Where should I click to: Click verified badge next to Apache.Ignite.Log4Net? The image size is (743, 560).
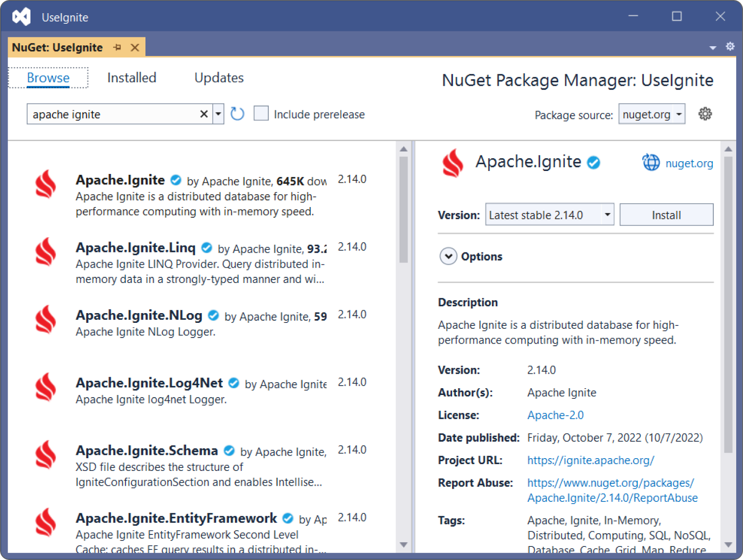pos(234,383)
